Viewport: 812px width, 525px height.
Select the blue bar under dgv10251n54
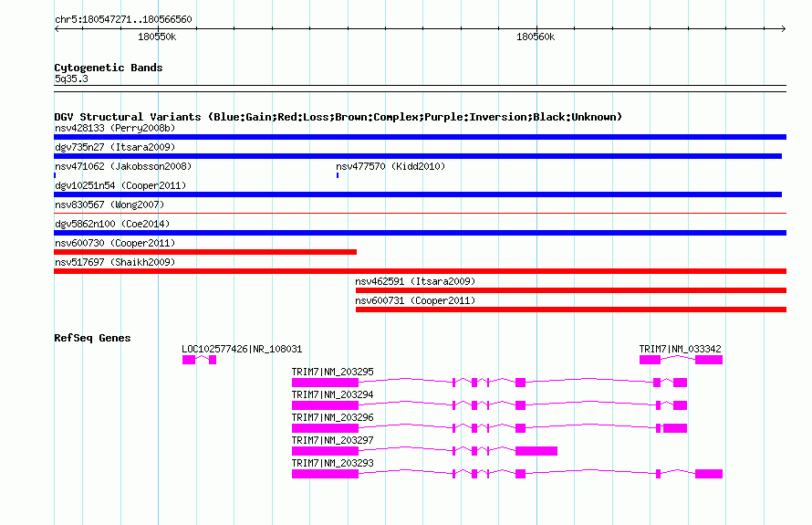[x=418, y=194]
